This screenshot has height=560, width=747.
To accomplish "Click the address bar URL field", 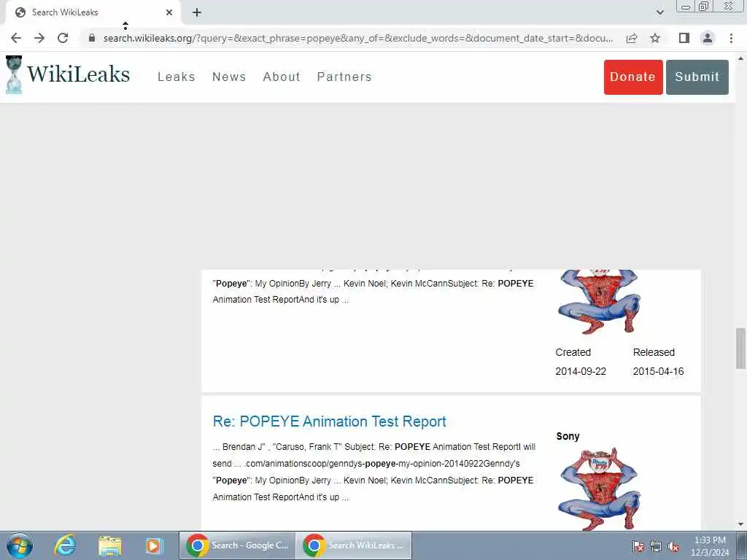I will pyautogui.click(x=357, y=38).
